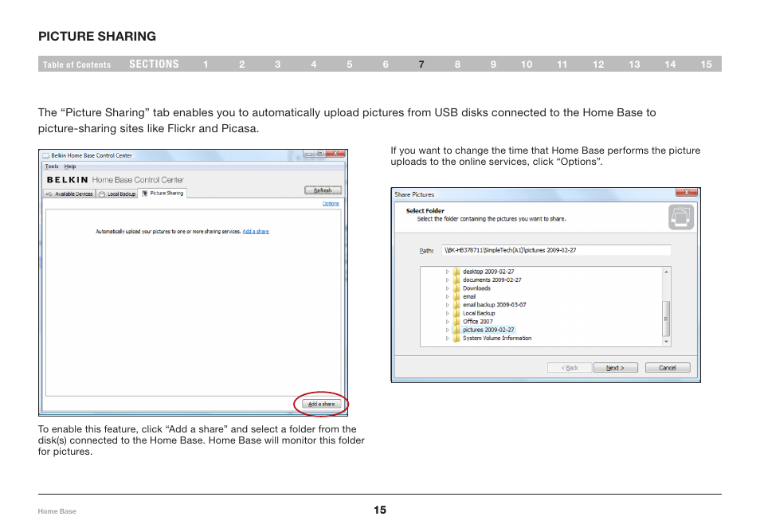Go to section 12 in the sections bar
The width and height of the screenshot is (760, 532).
click(598, 65)
